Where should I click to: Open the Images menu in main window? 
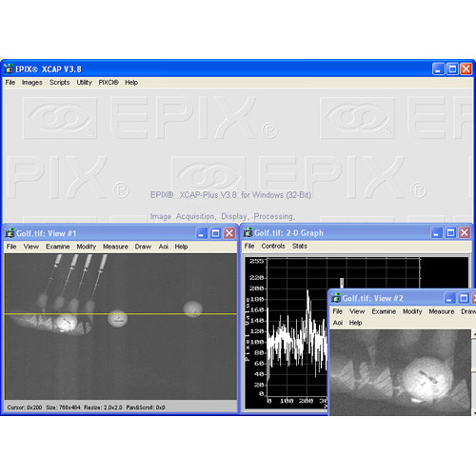point(31,83)
